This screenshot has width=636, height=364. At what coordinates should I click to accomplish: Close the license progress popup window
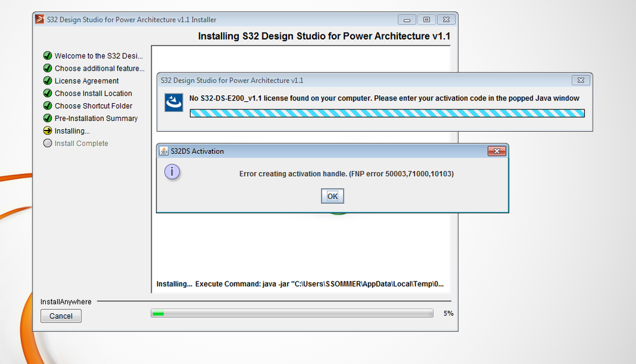[x=581, y=80]
